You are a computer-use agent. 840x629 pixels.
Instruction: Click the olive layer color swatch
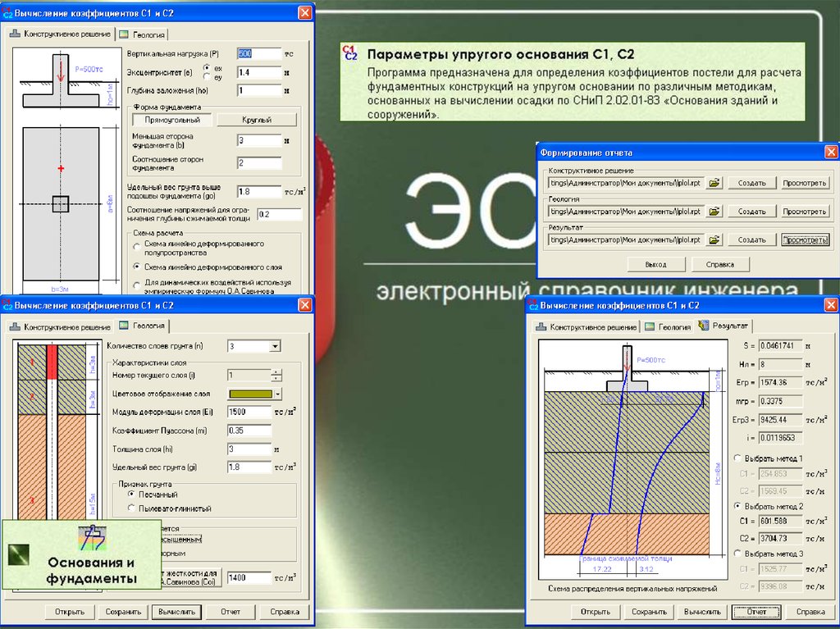249,394
